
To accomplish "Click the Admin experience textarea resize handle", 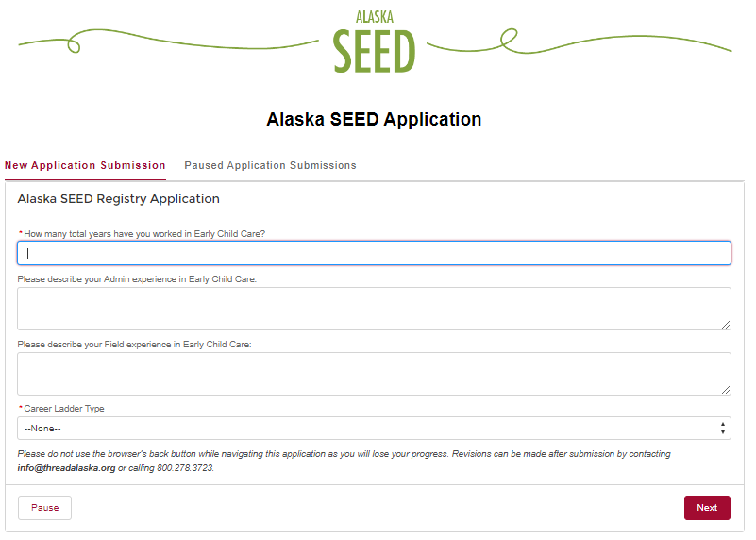I will click(x=726, y=325).
